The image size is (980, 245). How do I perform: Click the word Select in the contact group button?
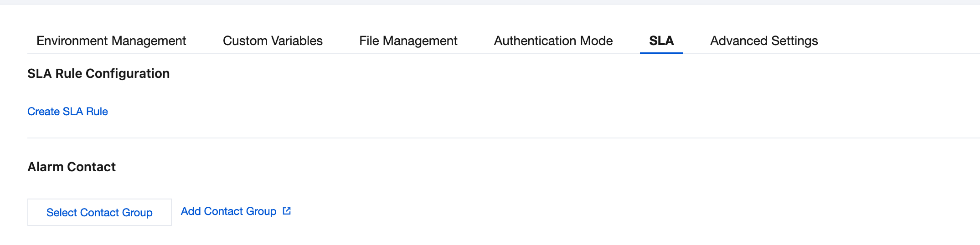pyautogui.click(x=62, y=213)
